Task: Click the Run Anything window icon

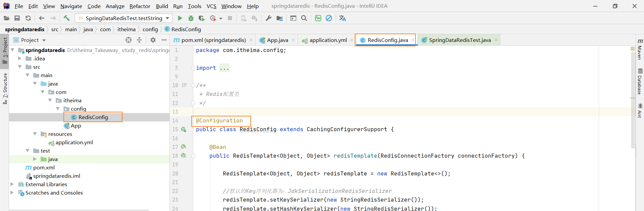Action: tap(293, 18)
